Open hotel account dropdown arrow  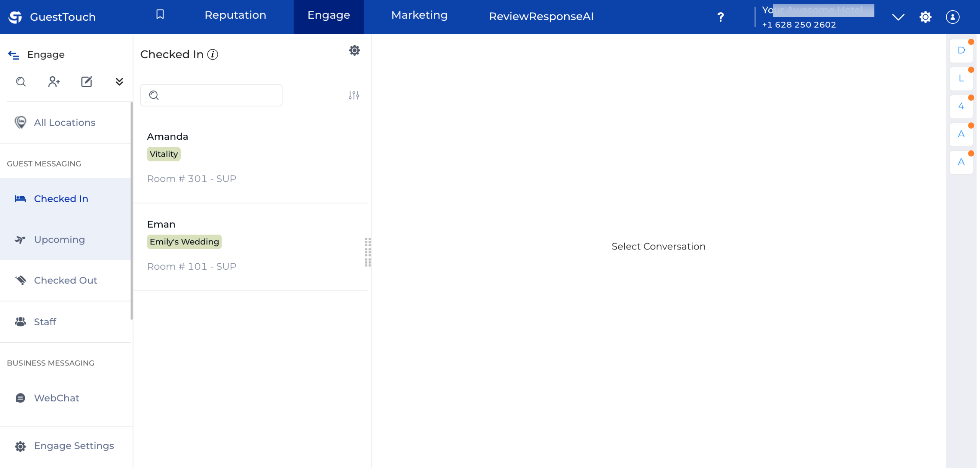point(898,17)
